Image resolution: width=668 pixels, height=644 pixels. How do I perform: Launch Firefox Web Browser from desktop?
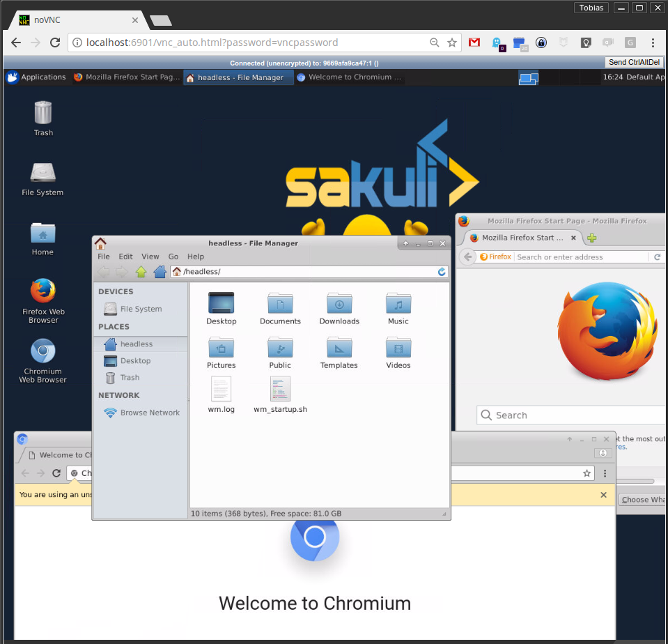coord(43,300)
